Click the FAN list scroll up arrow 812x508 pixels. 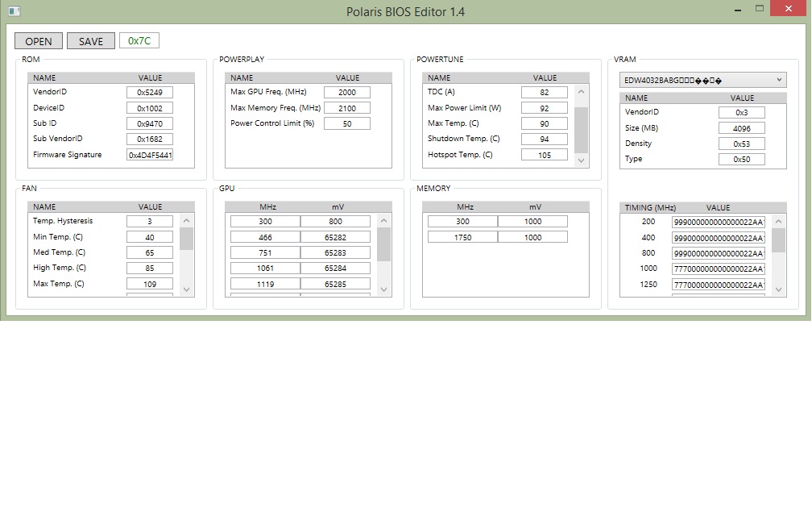[186, 221]
